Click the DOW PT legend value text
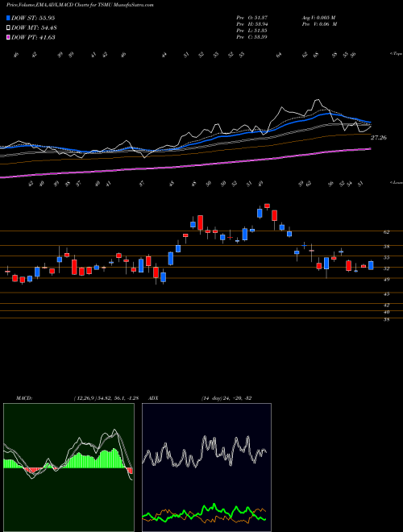 point(34,37)
